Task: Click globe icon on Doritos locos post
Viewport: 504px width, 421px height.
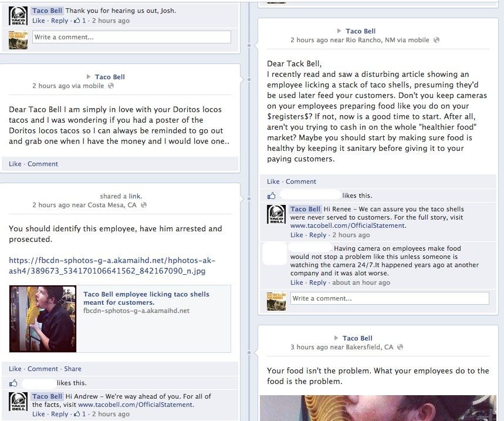Action: pos(111,86)
